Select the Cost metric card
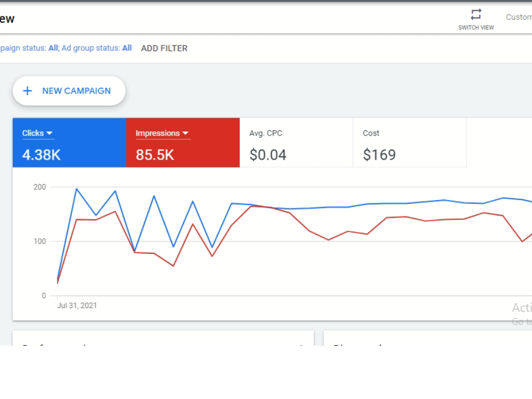Image resolution: width=532 pixels, height=399 pixels. 410,143
